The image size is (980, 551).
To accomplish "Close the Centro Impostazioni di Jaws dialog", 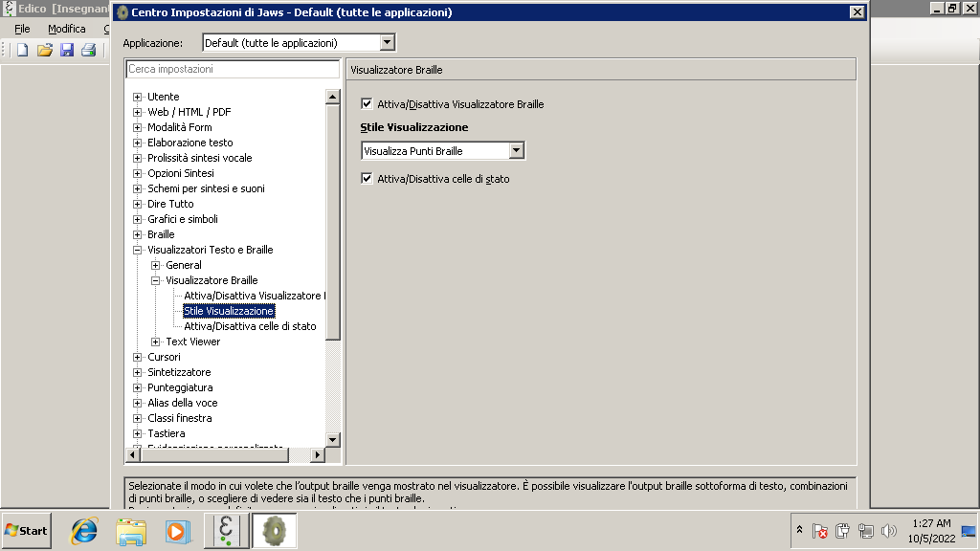I will tap(857, 11).
